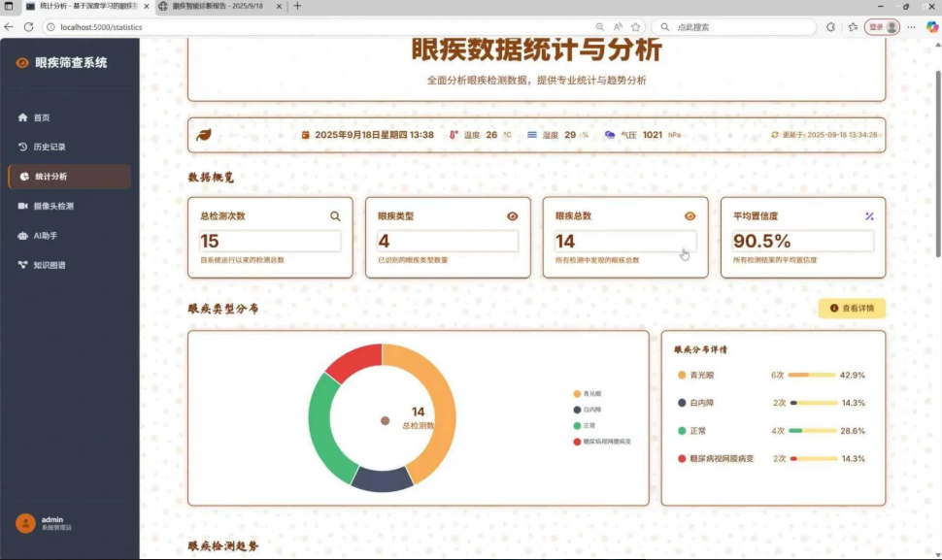The image size is (942, 560).
Task: Reload the page with browser refresh
Action: (x=28, y=27)
